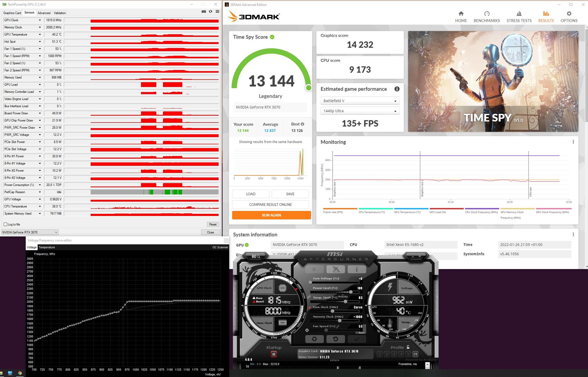Open 1440p Ultra resolution dropdown

coord(360,111)
